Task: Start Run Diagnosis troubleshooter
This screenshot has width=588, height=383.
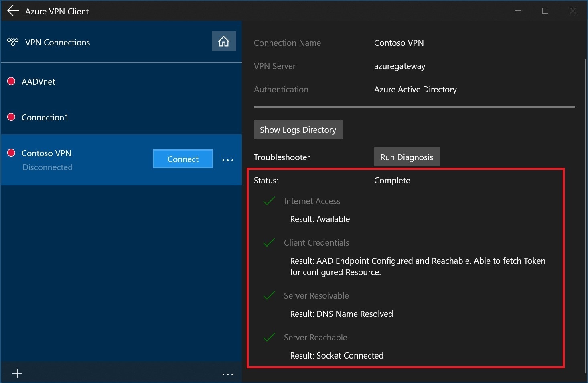Action: point(407,157)
